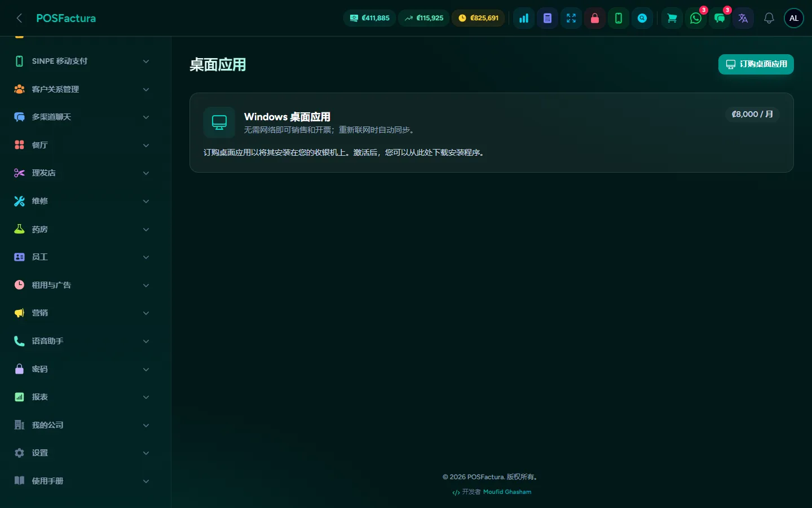812x508 pixels.
Task: Open the POSFactura home logo link
Action: pyautogui.click(x=66, y=18)
